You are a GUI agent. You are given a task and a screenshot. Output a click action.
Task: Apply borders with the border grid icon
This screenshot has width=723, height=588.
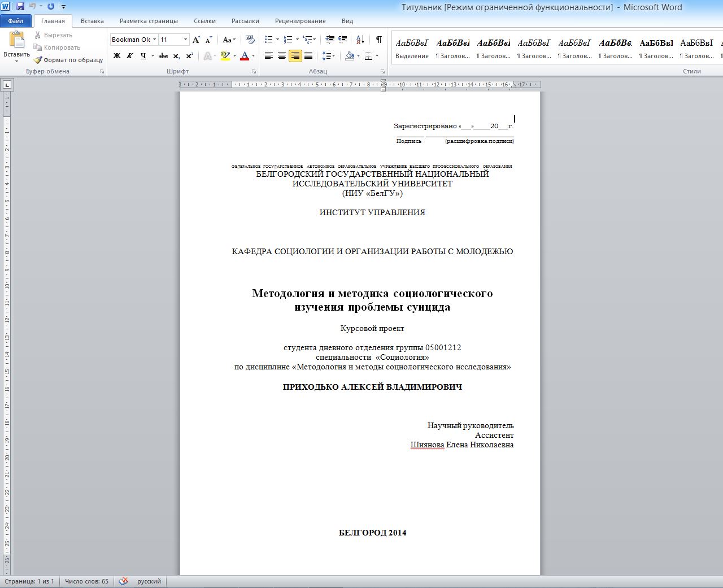(x=368, y=56)
